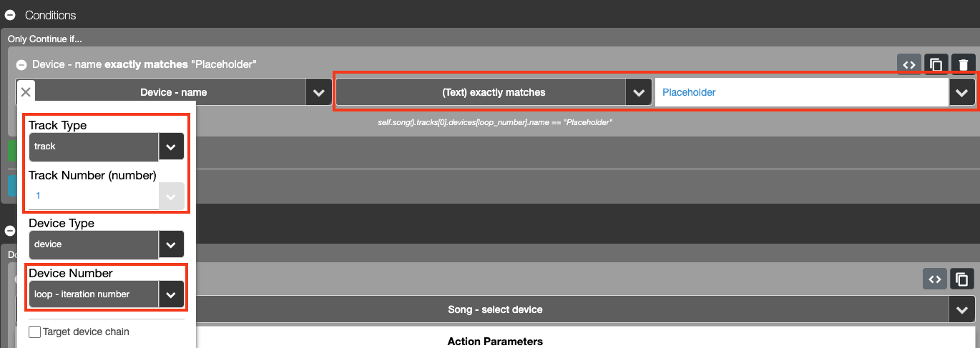Screen dimensions: 980x348
Task: Duplicate the Song select device action
Action: click(962, 279)
